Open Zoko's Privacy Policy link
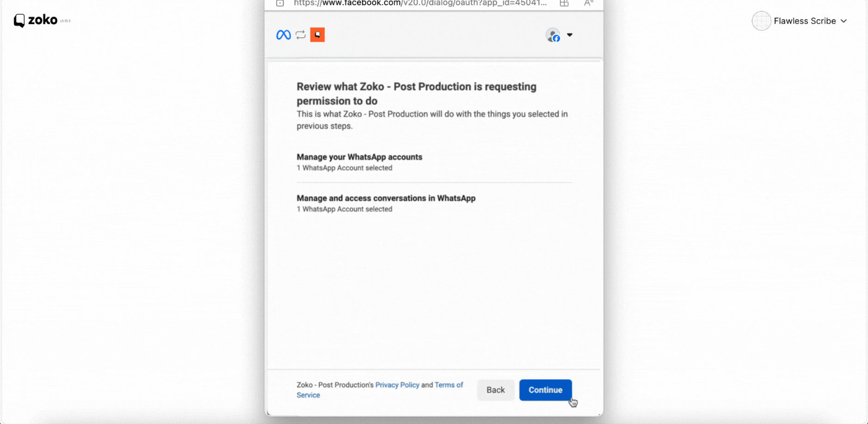The width and height of the screenshot is (868, 424). pyautogui.click(x=397, y=385)
